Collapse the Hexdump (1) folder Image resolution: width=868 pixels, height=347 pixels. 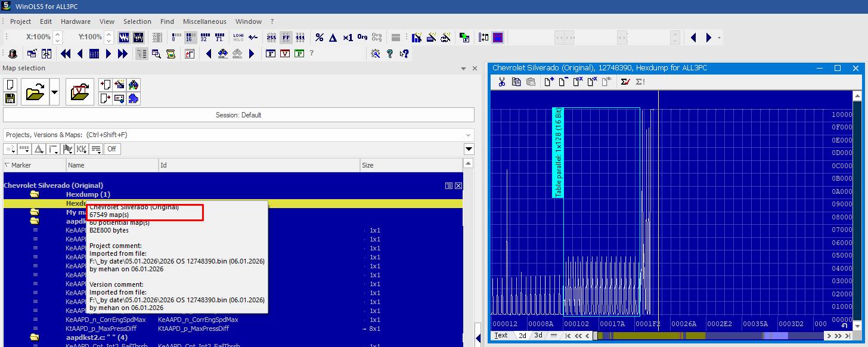35,194
